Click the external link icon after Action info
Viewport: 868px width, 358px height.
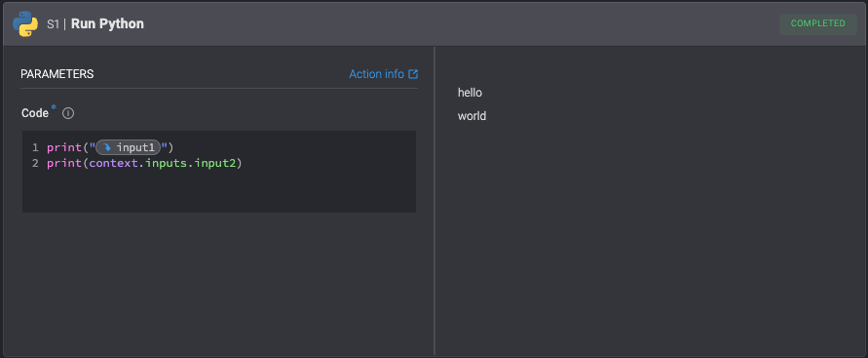tap(413, 74)
